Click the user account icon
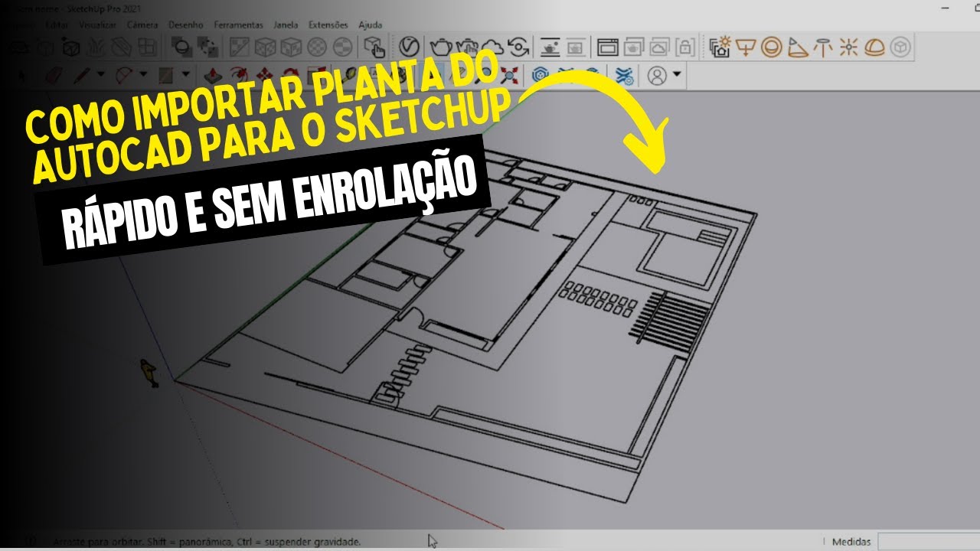Viewport: 980px width, 551px height. pyautogui.click(x=657, y=75)
